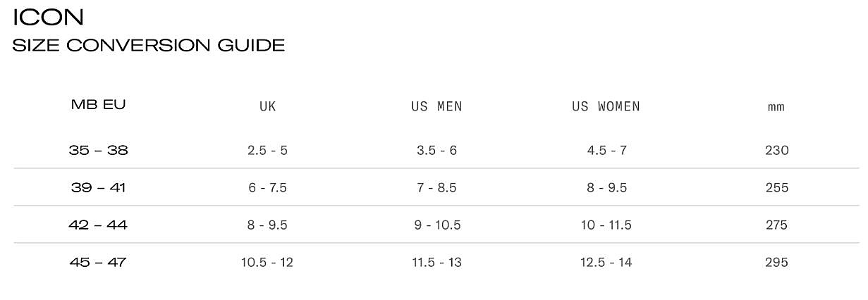This screenshot has width=868, height=300.
Task: Click the UK column header
Action: [x=267, y=107]
